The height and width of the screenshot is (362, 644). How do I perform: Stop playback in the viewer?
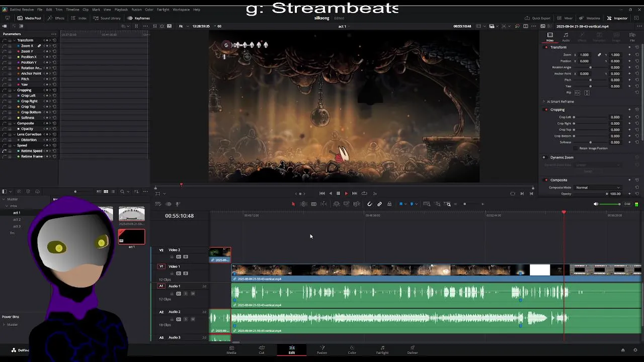[338, 193]
